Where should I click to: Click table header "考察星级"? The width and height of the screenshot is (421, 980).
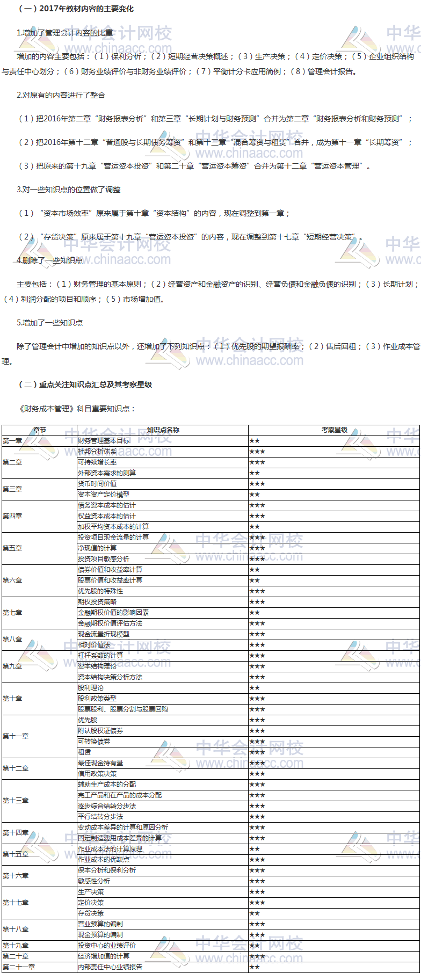tap(334, 430)
